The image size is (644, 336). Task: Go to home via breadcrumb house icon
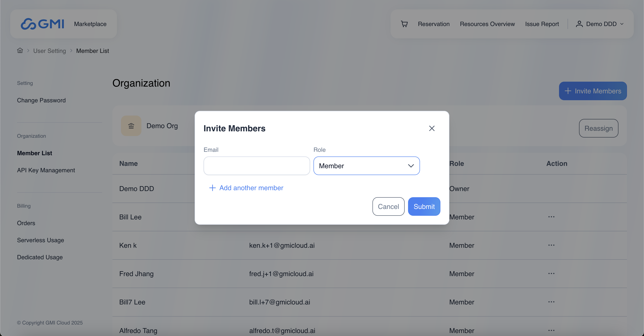tap(20, 51)
